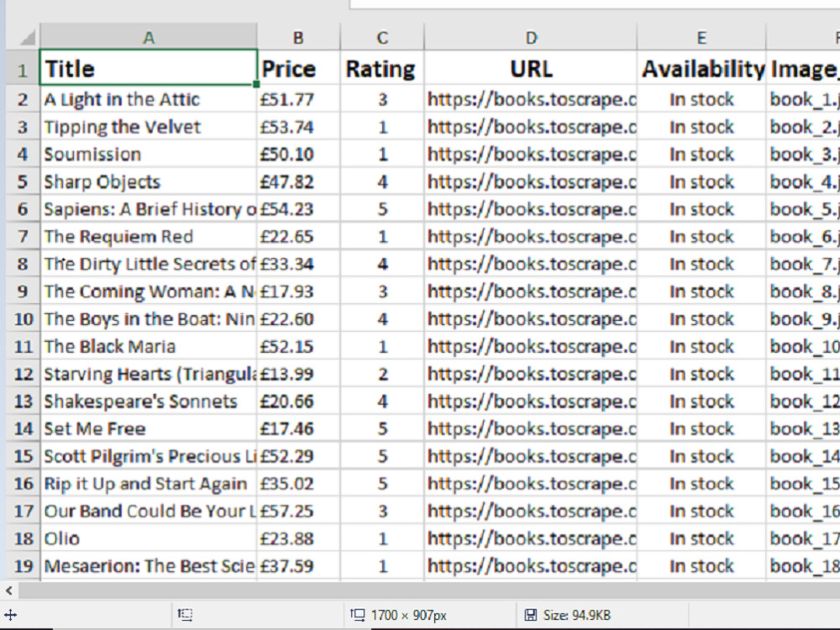The width and height of the screenshot is (840, 630).
Task: Click the 'Availability' header cell
Action: pyautogui.click(x=701, y=68)
